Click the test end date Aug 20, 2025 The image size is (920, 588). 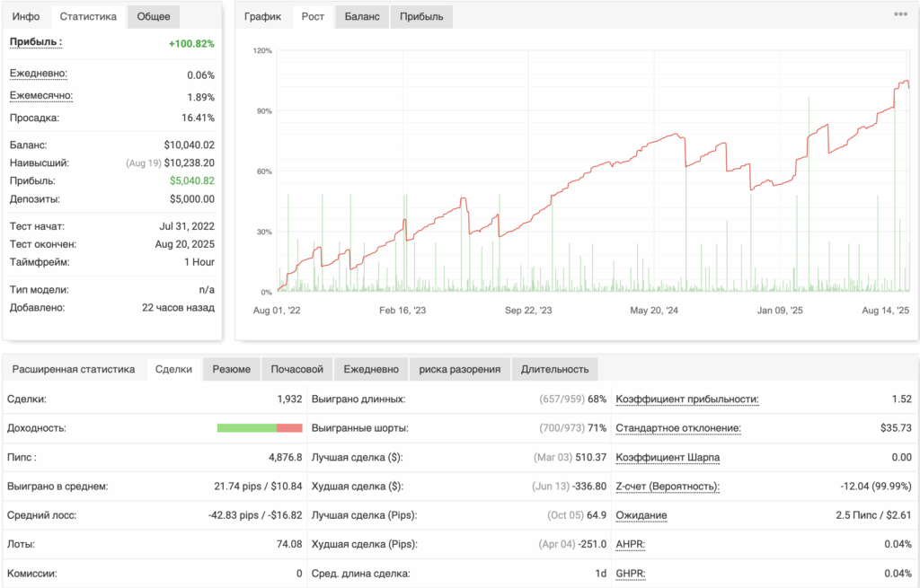pyautogui.click(x=185, y=244)
